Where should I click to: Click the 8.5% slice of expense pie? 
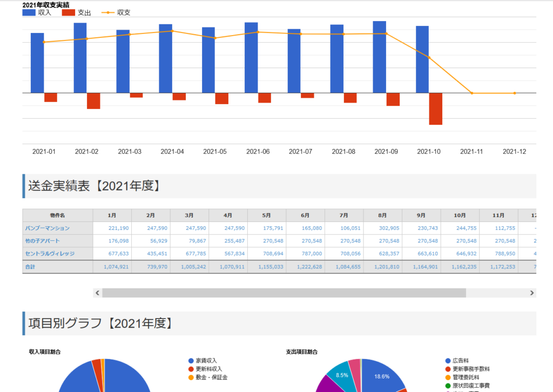(x=341, y=375)
